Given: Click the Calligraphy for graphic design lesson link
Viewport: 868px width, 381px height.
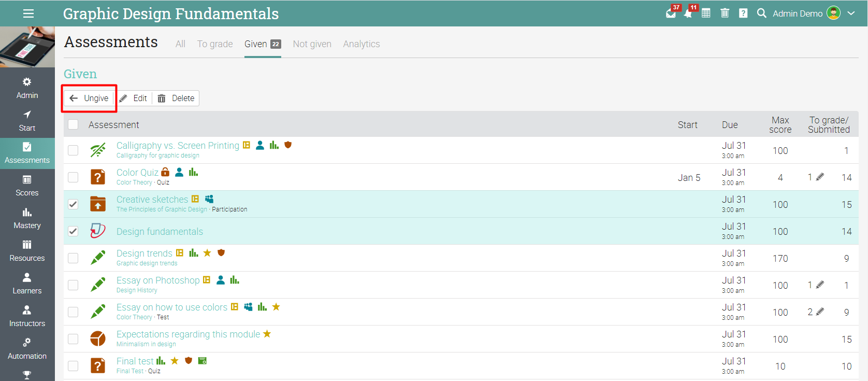Looking at the screenshot, I should (158, 156).
